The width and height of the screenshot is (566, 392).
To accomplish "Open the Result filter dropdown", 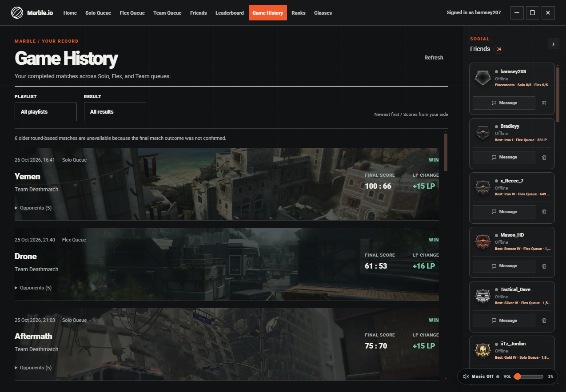I will tap(115, 112).
